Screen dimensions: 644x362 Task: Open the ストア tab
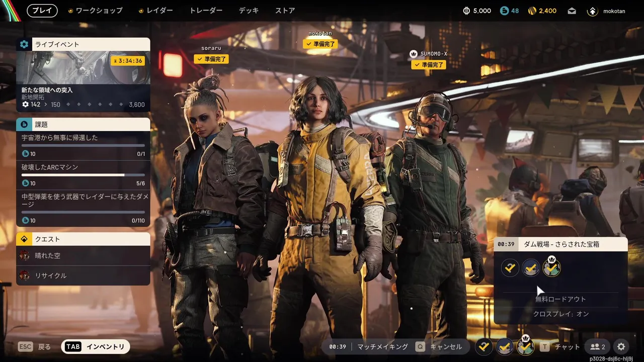285,11
